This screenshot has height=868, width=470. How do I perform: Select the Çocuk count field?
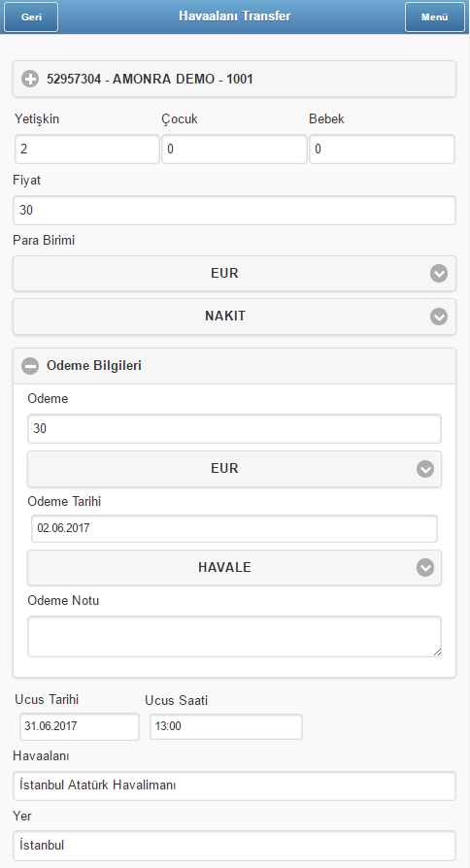point(234,149)
